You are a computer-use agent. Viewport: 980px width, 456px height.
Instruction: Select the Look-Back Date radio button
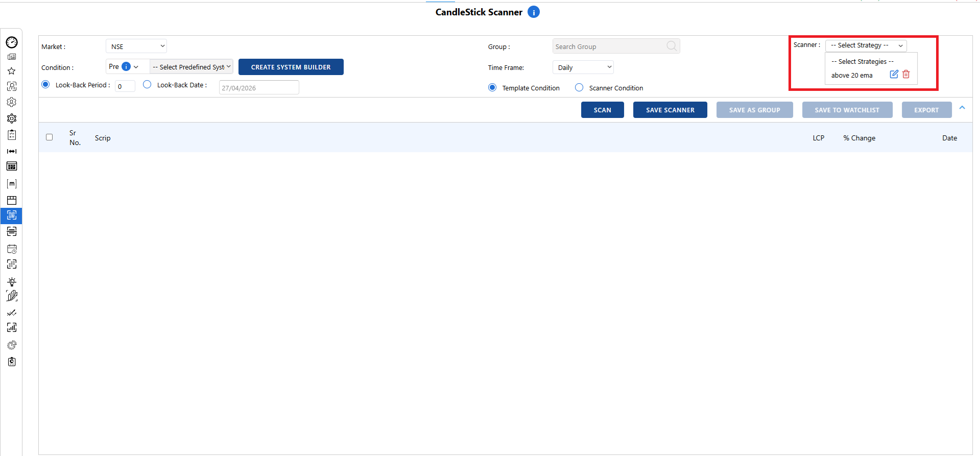(x=147, y=85)
